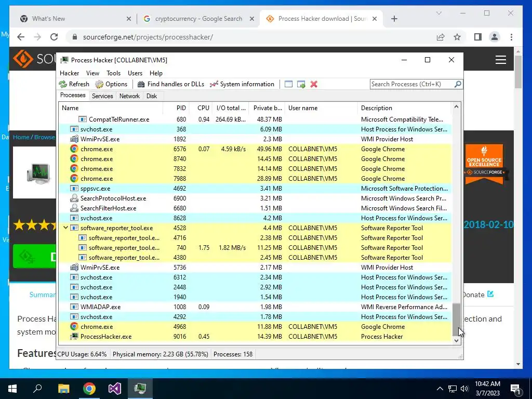
Task: Click ProcessHacker.exe row icon
Action: (x=74, y=336)
